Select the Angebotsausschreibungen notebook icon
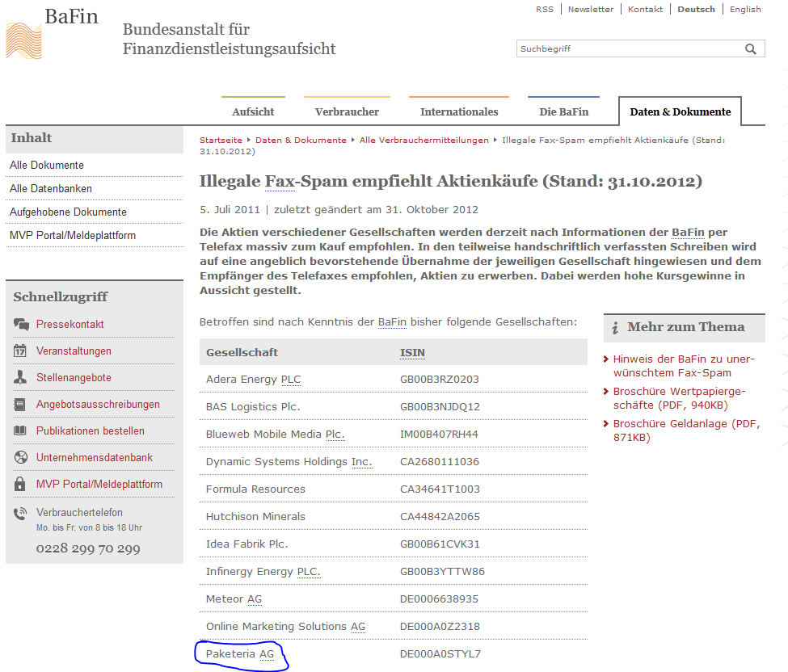 click(x=19, y=405)
